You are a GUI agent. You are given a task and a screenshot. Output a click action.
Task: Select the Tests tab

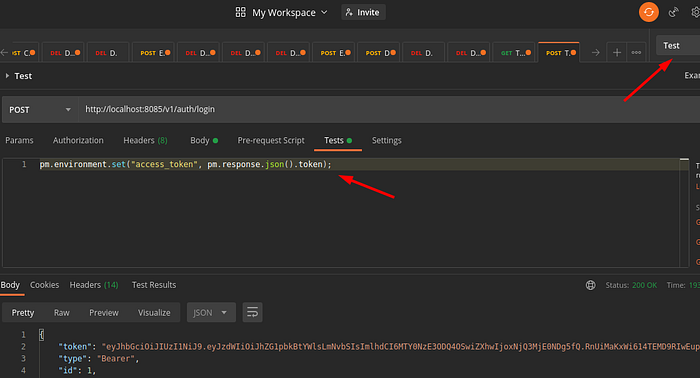(338, 140)
